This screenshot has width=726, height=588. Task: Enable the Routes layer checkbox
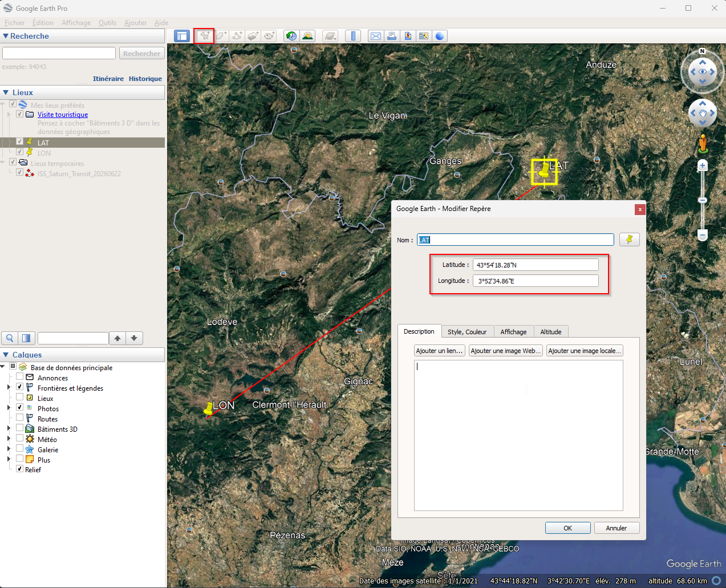point(20,418)
